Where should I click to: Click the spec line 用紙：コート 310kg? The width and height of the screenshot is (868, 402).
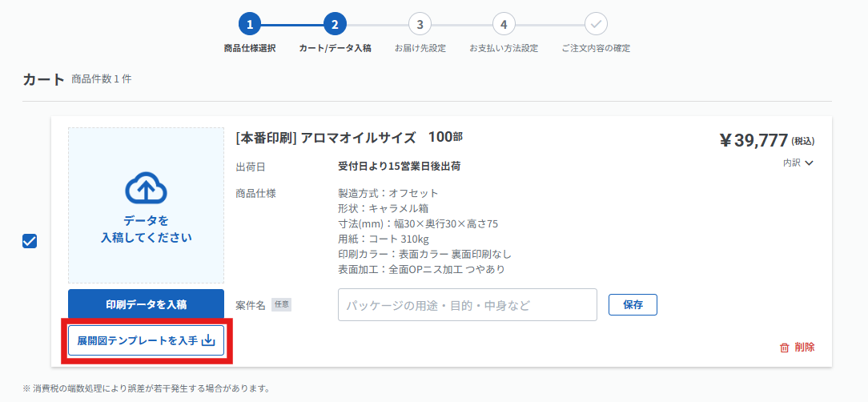click(x=383, y=239)
